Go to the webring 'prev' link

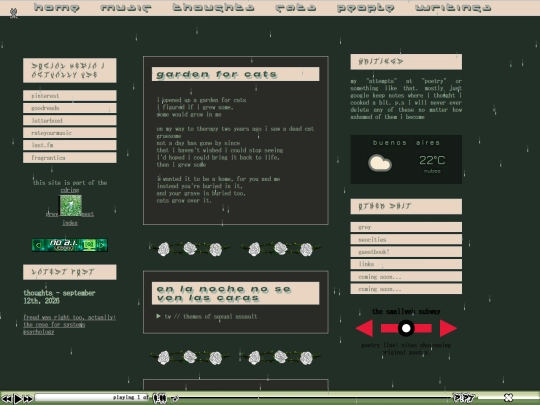click(52, 214)
